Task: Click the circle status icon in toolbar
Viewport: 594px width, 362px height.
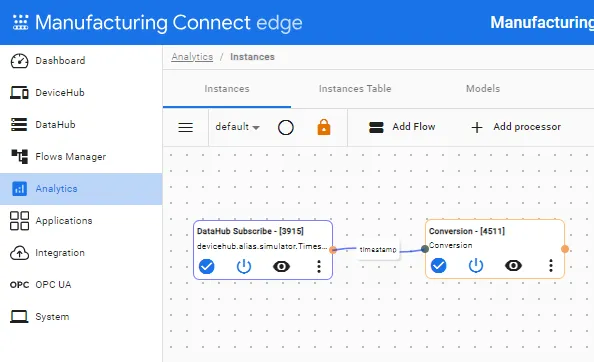Action: click(x=286, y=128)
